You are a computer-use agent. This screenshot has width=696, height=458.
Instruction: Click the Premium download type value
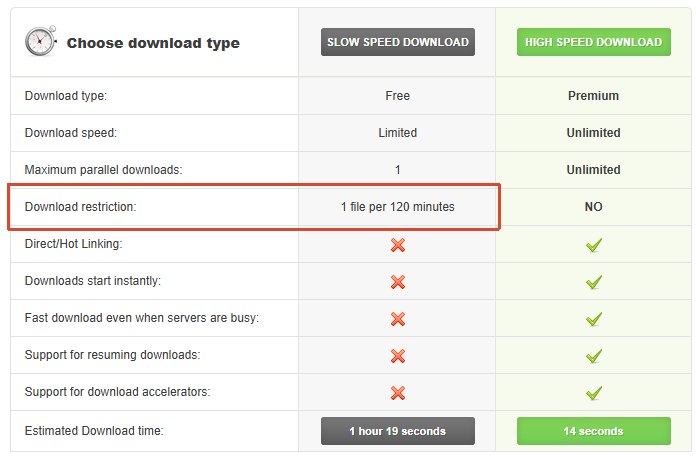(593, 96)
